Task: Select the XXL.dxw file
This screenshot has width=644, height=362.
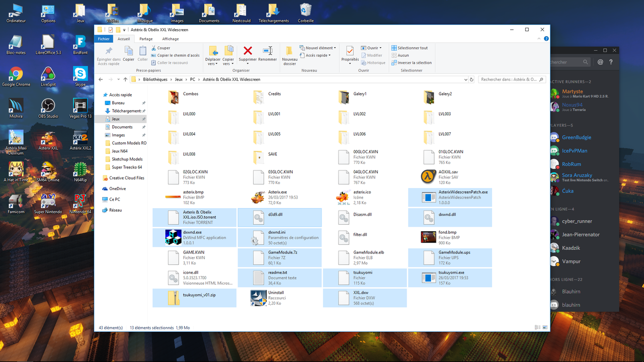Action: (x=365, y=298)
